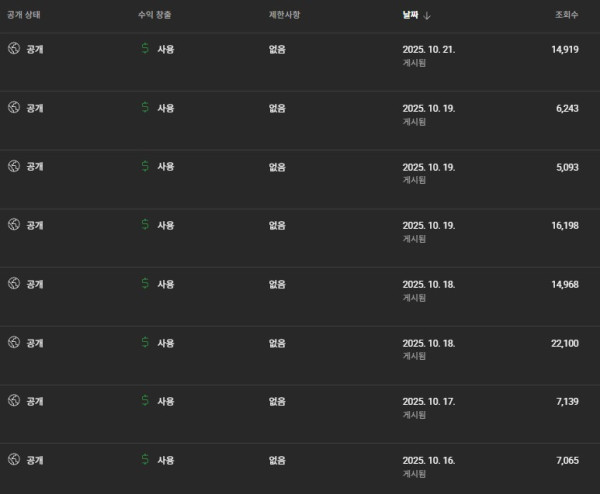Click the green dollar icon in the 22,100 views row
Viewport: 600px width, 494px height.
click(x=146, y=343)
